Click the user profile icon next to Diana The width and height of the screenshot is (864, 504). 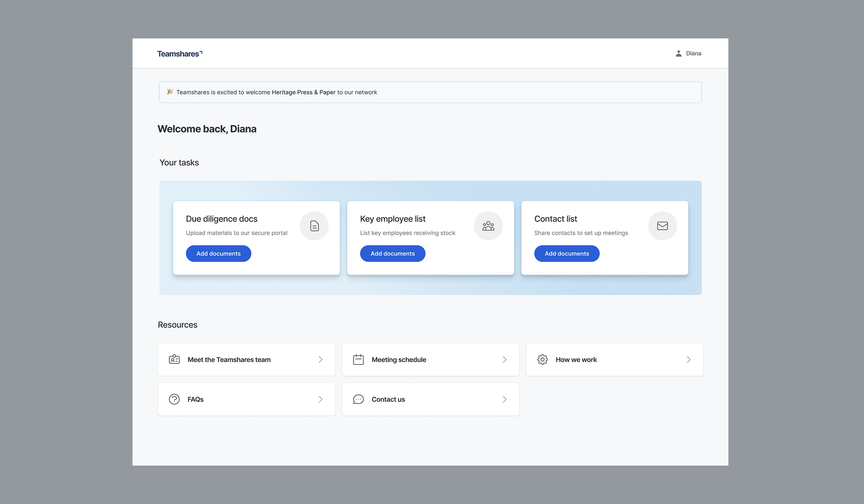(x=678, y=54)
